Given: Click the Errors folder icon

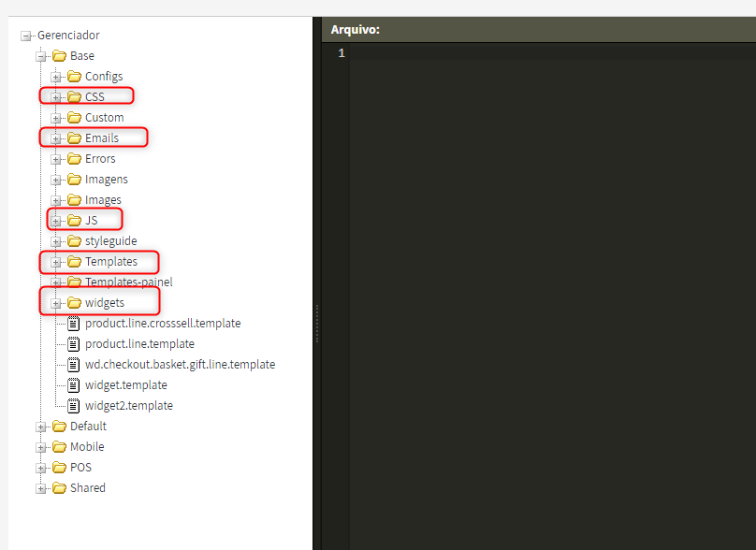Looking at the screenshot, I should coord(74,159).
